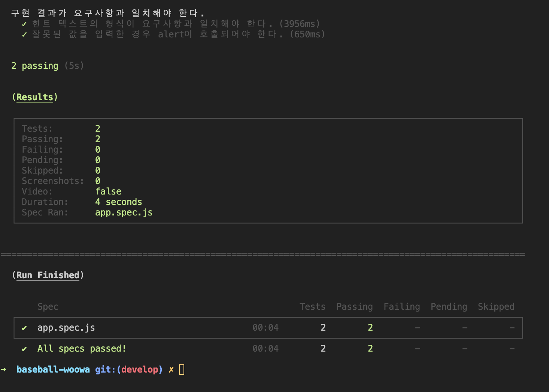Image resolution: width=549 pixels, height=392 pixels.
Task: Click the Skipped zero count in Results box
Action: tap(97, 170)
